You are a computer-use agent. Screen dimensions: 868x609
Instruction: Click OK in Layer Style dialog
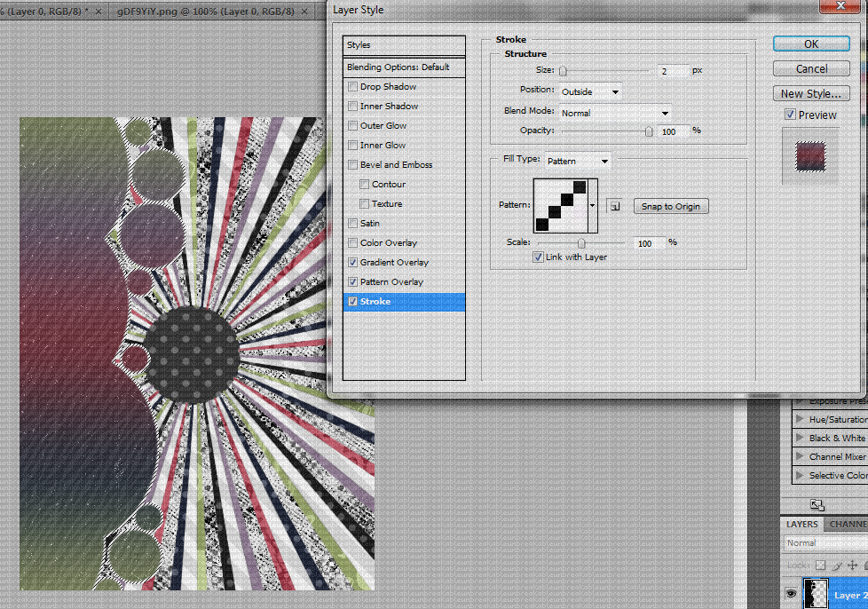pyautogui.click(x=811, y=44)
